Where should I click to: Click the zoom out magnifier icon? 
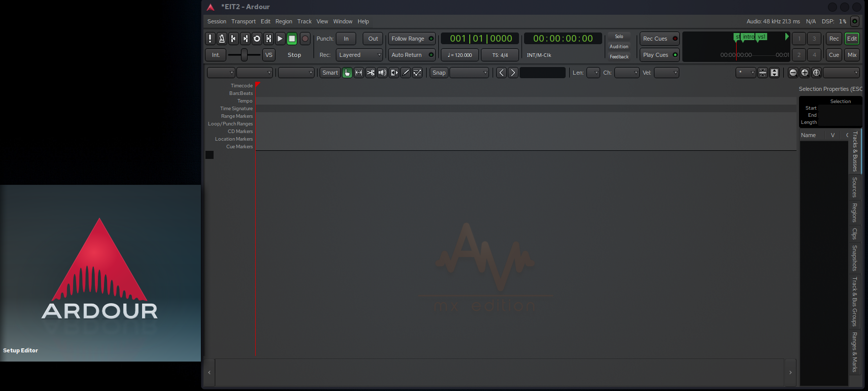click(x=793, y=73)
